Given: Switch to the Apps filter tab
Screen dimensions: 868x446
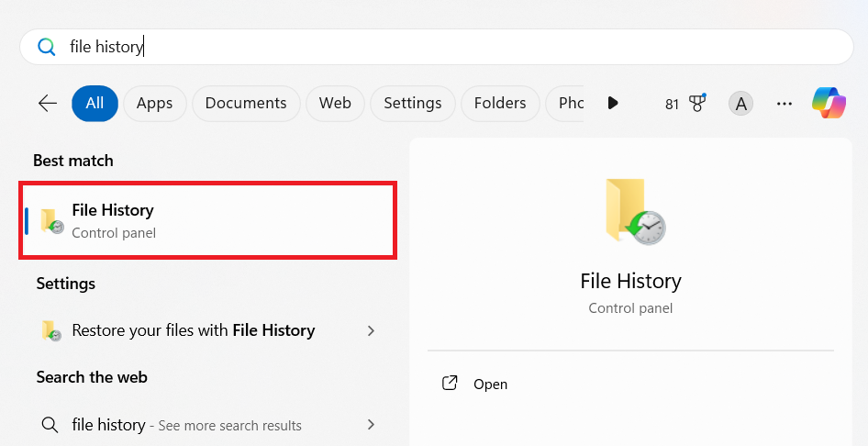Looking at the screenshot, I should 154,103.
